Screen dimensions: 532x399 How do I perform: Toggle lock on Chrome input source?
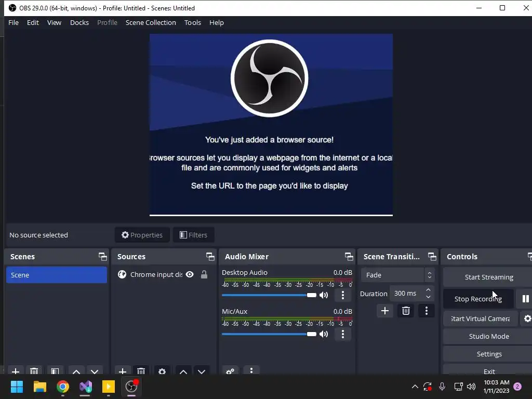(x=204, y=274)
